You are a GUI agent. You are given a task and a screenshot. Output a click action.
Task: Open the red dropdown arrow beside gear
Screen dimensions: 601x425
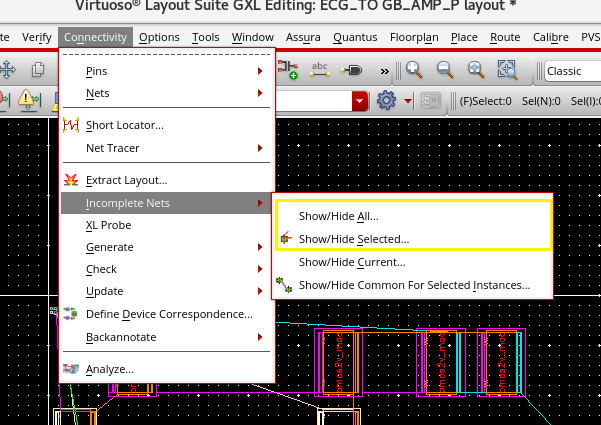pyautogui.click(x=408, y=101)
